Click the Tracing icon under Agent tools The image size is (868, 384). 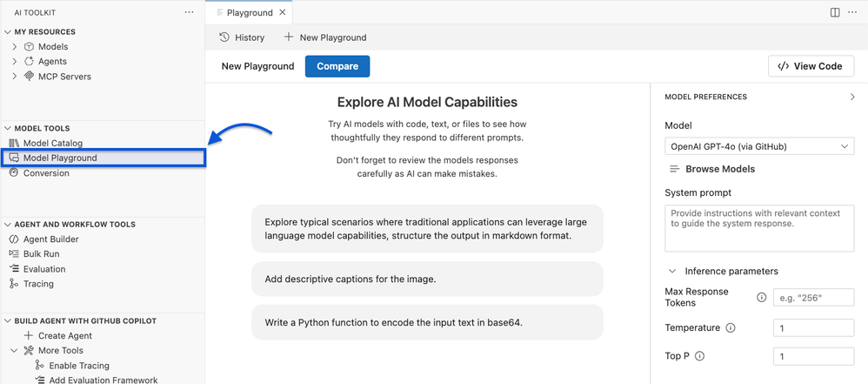14,284
